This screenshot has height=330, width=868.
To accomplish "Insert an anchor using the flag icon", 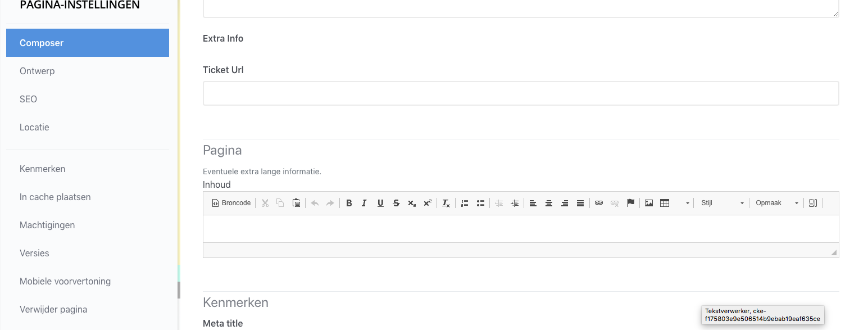I will (x=630, y=203).
